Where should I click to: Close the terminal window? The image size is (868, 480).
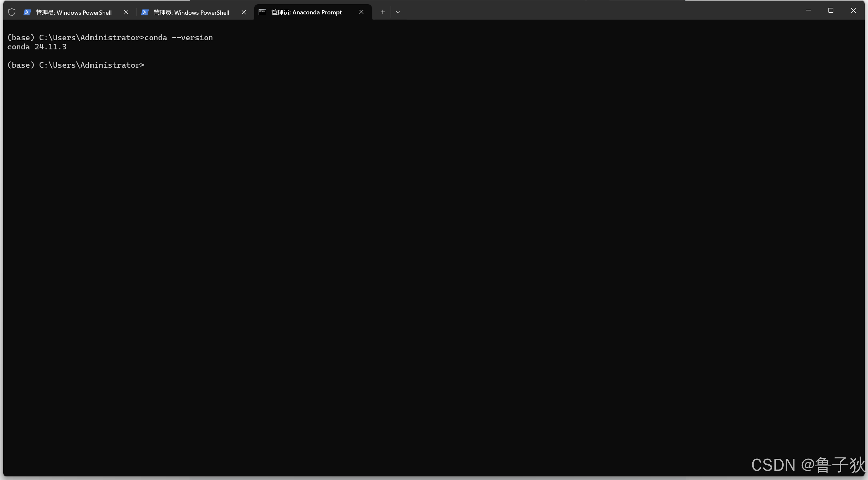click(853, 10)
